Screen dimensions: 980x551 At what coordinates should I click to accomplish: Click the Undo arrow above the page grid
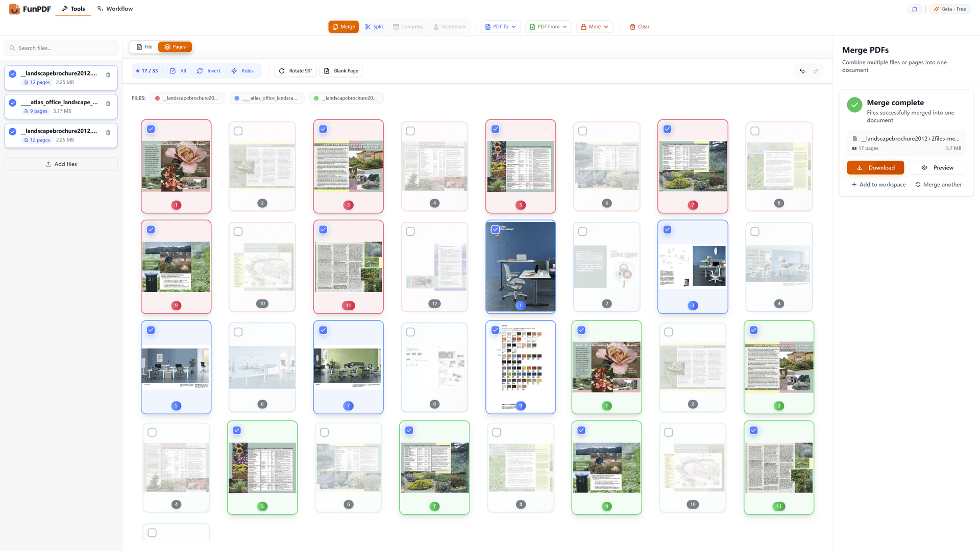801,71
